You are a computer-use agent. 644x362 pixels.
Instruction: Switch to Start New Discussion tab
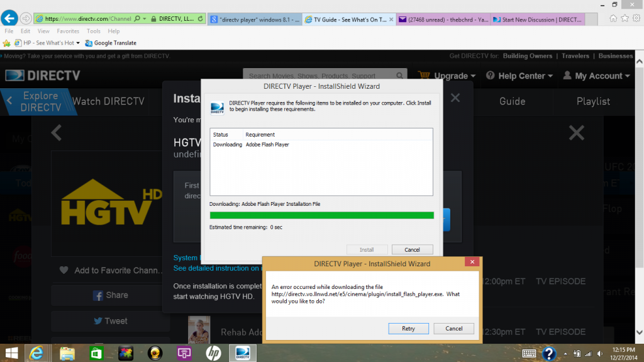(538, 20)
